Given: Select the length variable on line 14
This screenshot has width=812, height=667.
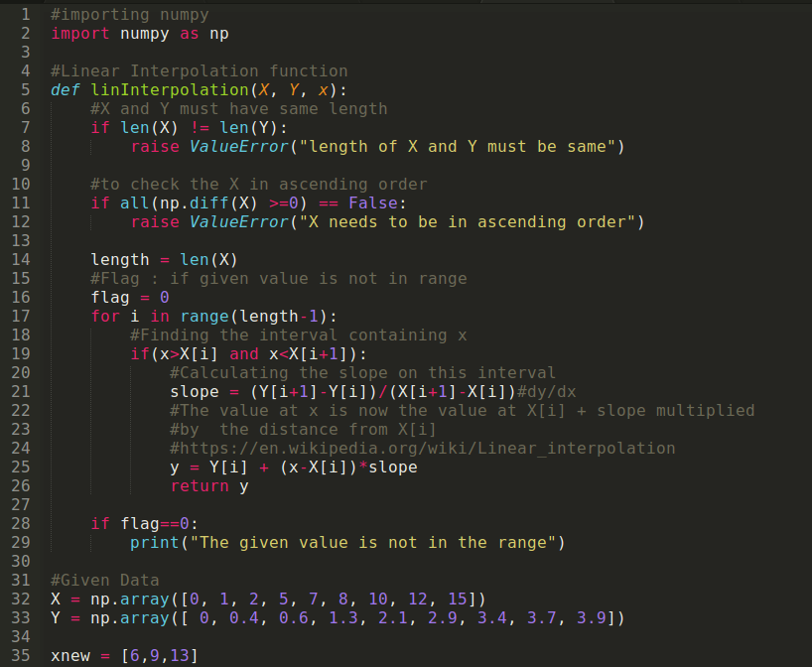Looking at the screenshot, I should [x=119, y=259].
